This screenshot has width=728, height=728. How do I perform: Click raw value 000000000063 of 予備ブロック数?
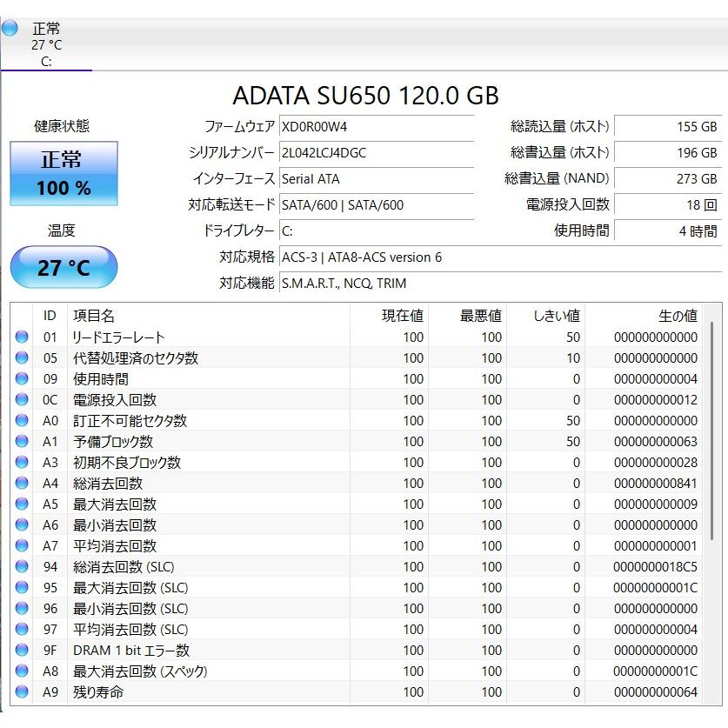point(656,442)
